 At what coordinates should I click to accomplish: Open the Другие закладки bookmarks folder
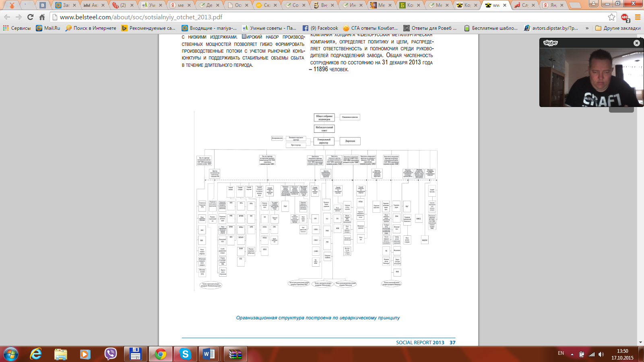618,28
